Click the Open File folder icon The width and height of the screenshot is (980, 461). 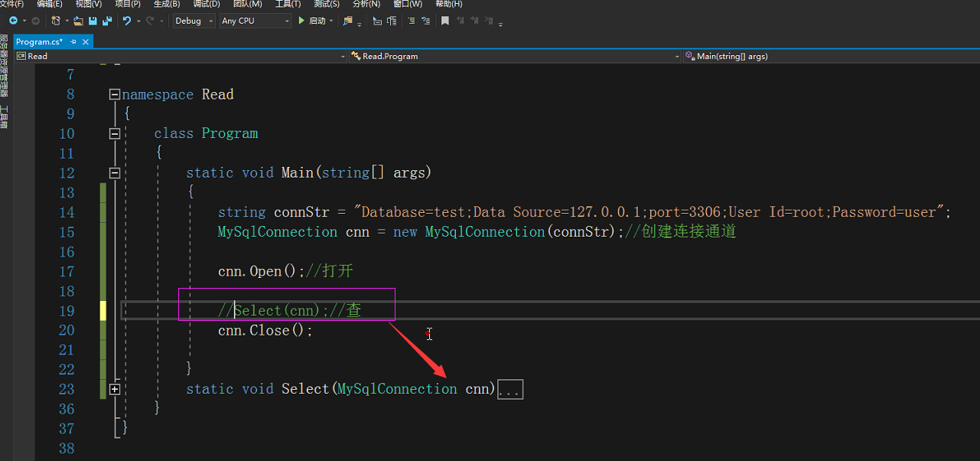78,21
